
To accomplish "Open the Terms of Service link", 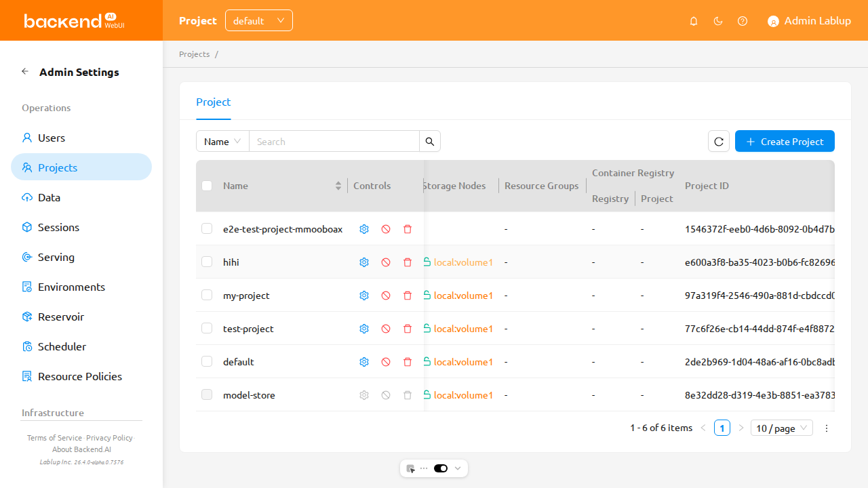I will (54, 438).
